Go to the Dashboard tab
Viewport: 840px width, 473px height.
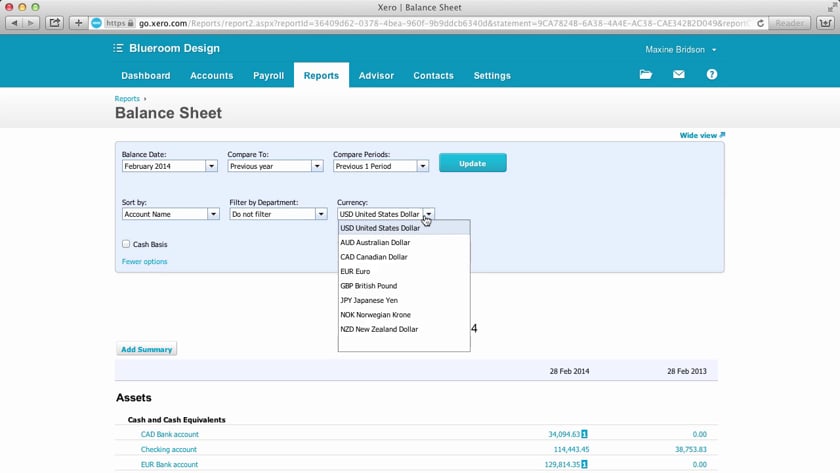coord(146,76)
